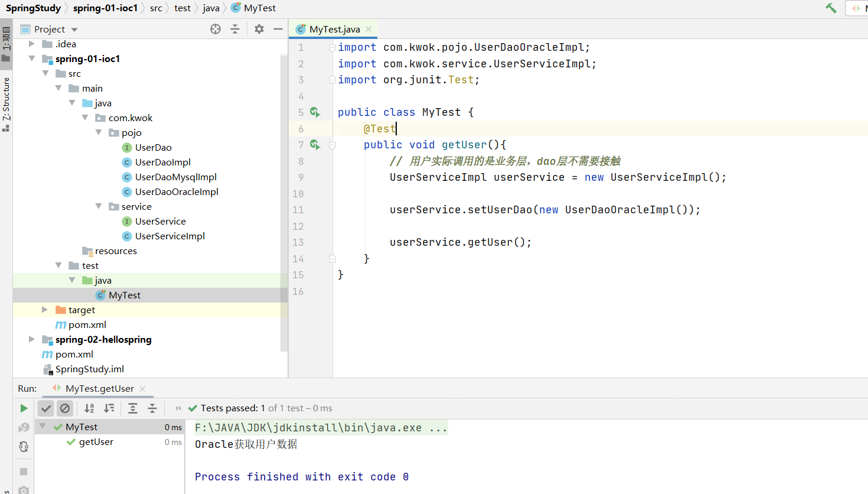Switch to the MyTest.java editor tab

[x=334, y=29]
